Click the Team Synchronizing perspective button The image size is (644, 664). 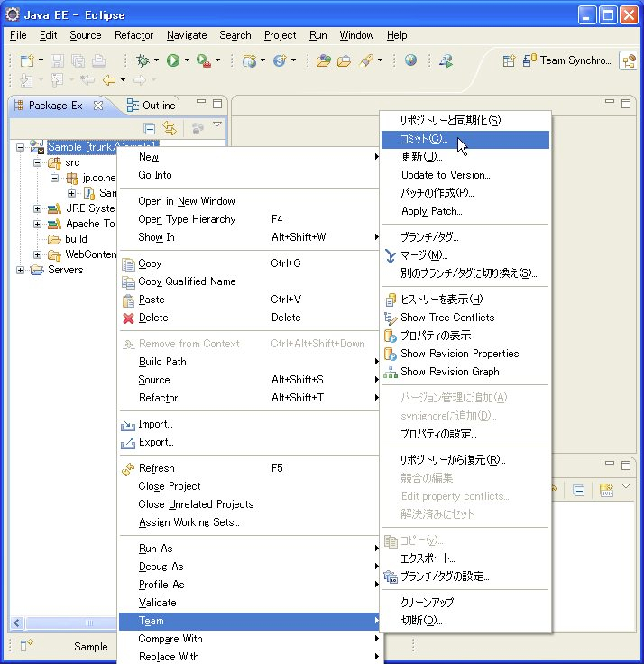click(x=567, y=60)
